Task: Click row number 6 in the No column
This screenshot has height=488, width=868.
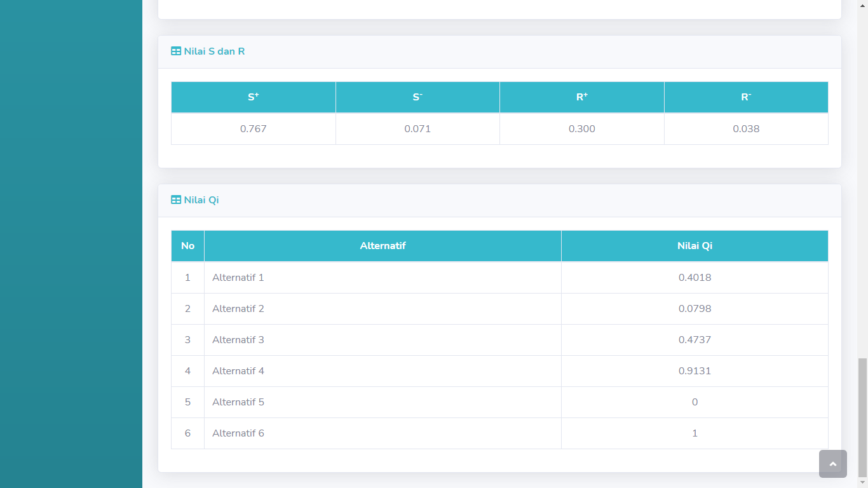Action: coord(187,433)
